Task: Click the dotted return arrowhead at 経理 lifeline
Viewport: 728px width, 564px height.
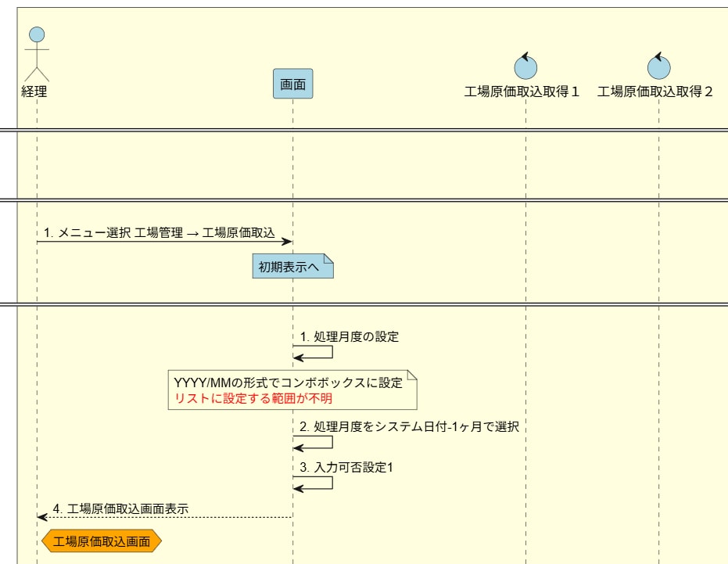Action: (42, 517)
